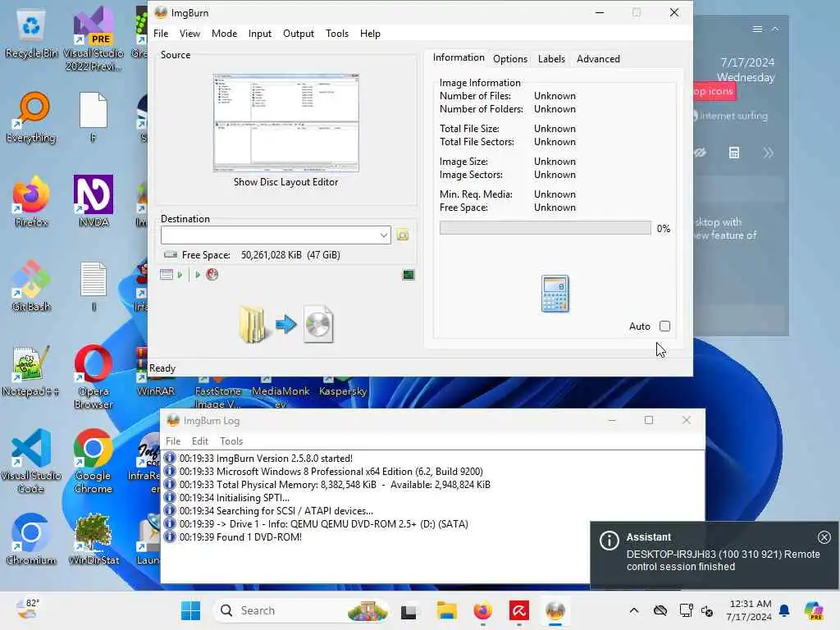Click the Build folder-to-disc image button

pos(286,324)
